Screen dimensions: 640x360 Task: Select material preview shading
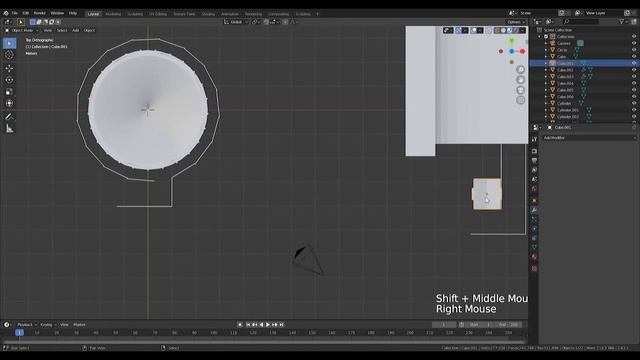click(x=509, y=30)
